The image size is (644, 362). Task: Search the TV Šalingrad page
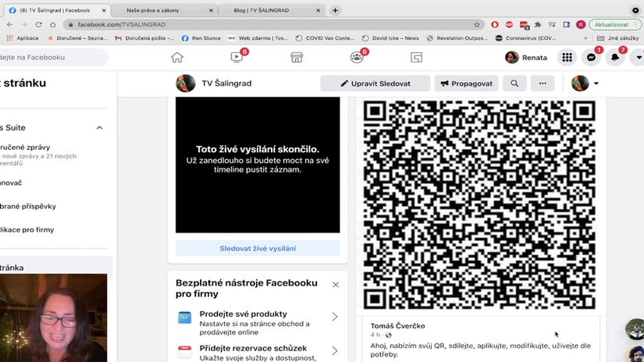[x=514, y=83]
